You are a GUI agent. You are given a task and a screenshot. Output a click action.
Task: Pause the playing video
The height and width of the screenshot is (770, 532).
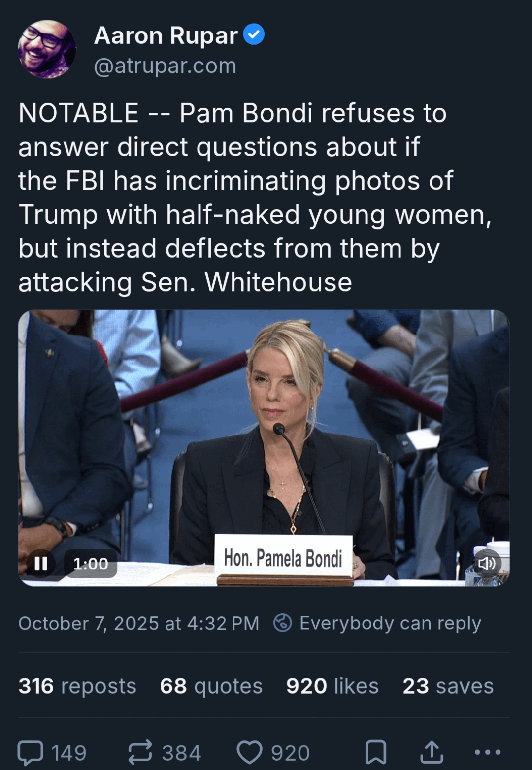click(41, 563)
